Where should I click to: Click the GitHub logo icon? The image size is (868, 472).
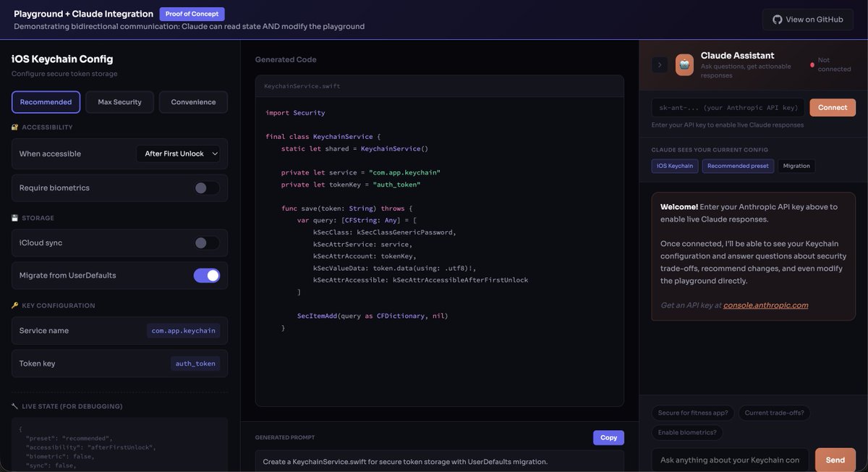click(778, 20)
